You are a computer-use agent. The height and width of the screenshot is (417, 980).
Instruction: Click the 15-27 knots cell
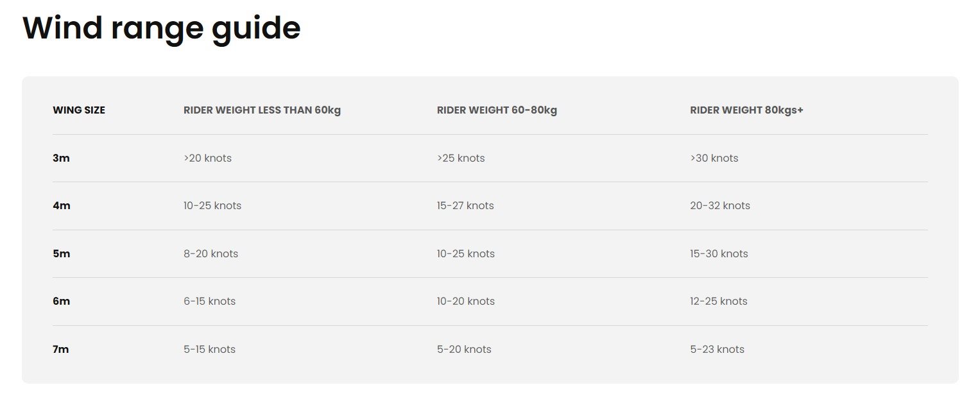click(x=465, y=206)
